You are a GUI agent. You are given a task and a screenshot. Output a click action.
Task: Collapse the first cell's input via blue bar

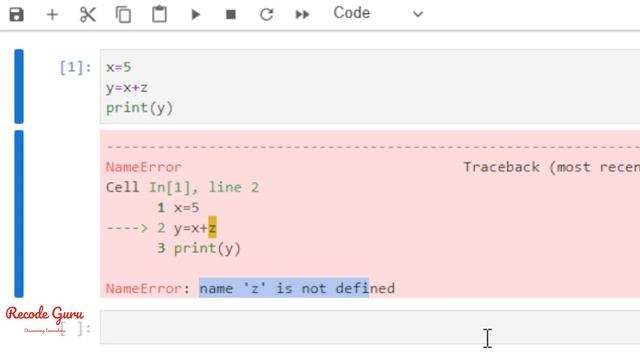19,86
